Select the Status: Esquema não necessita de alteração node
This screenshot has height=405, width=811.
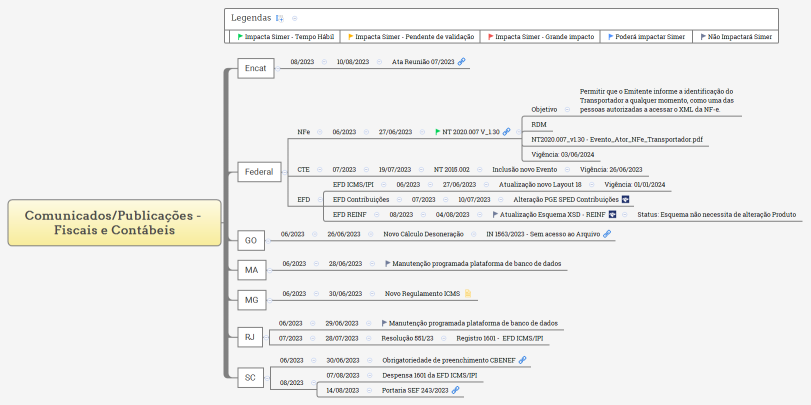coord(716,214)
